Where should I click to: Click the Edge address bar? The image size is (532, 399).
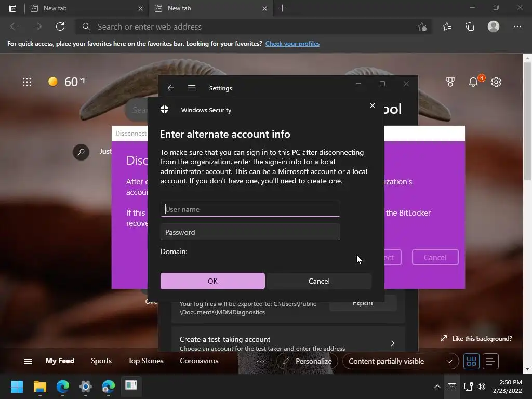click(x=254, y=26)
